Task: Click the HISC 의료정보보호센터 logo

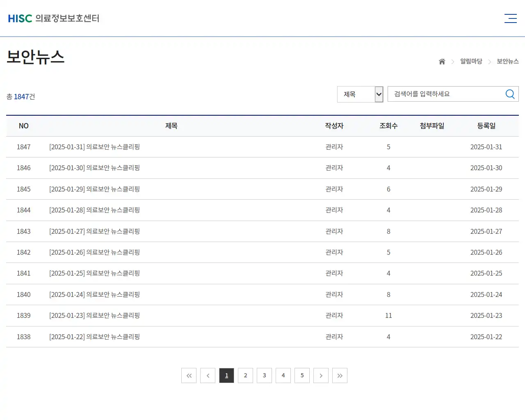Action: (53, 18)
